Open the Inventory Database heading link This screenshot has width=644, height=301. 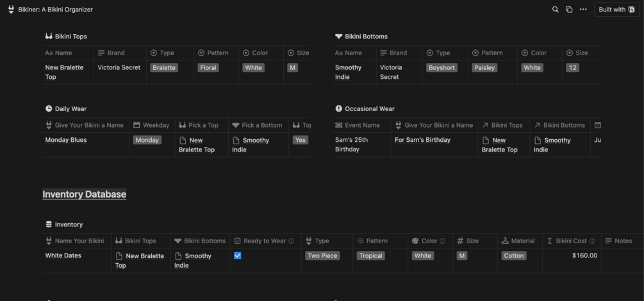point(84,194)
